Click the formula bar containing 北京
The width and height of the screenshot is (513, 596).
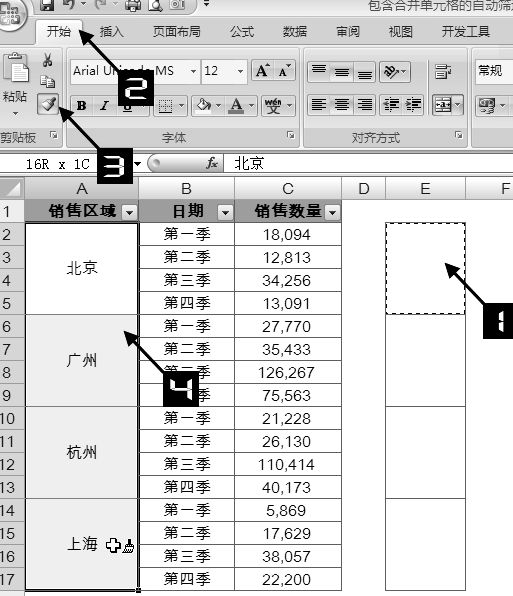(369, 164)
